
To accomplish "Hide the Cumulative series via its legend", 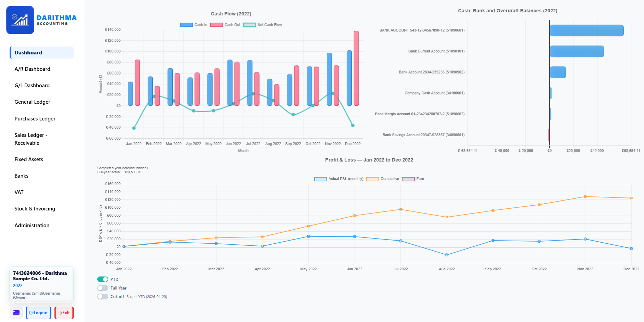I will [372, 179].
